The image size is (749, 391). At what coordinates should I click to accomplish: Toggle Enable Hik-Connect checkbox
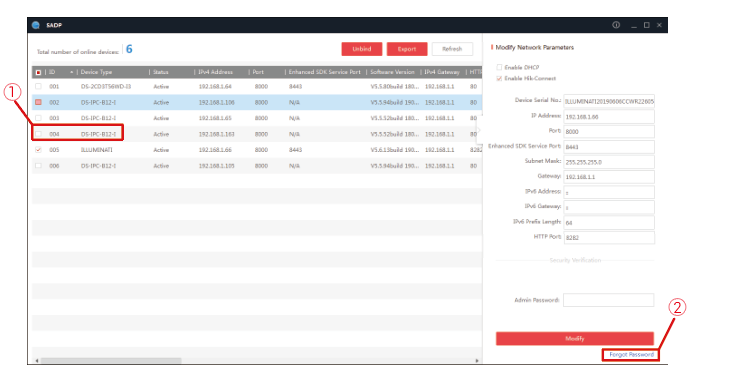[499, 78]
